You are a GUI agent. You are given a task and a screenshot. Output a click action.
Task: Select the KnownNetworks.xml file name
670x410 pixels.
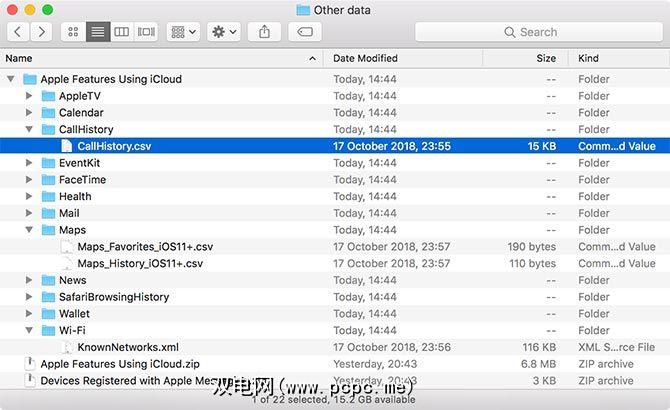tap(128, 347)
